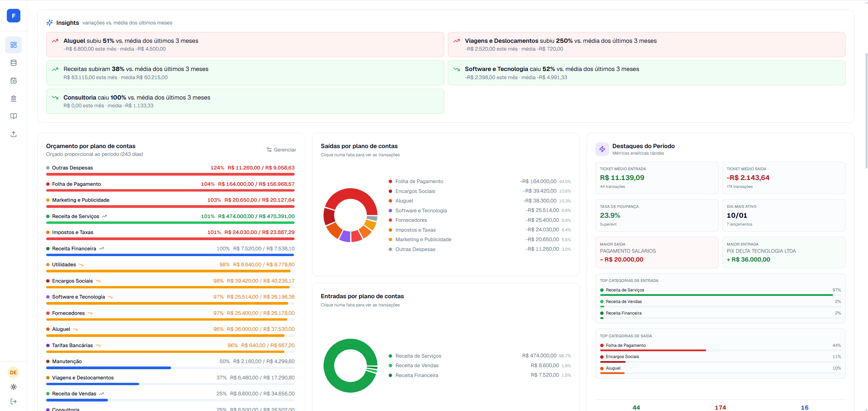Viewport: 868px width, 411px height.
Task: Click the Insights sparkle icon
Action: click(x=50, y=23)
